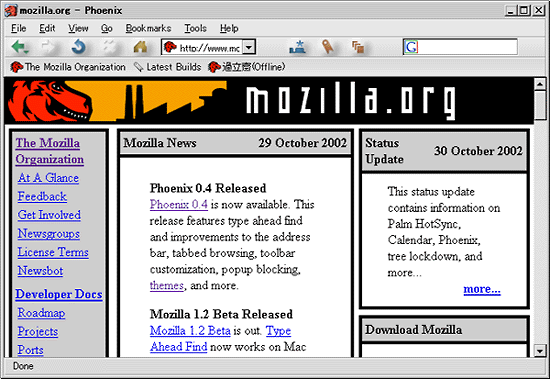Click the Mozilla dinosaur banner logo
The height and width of the screenshot is (379, 550).
click(x=49, y=101)
